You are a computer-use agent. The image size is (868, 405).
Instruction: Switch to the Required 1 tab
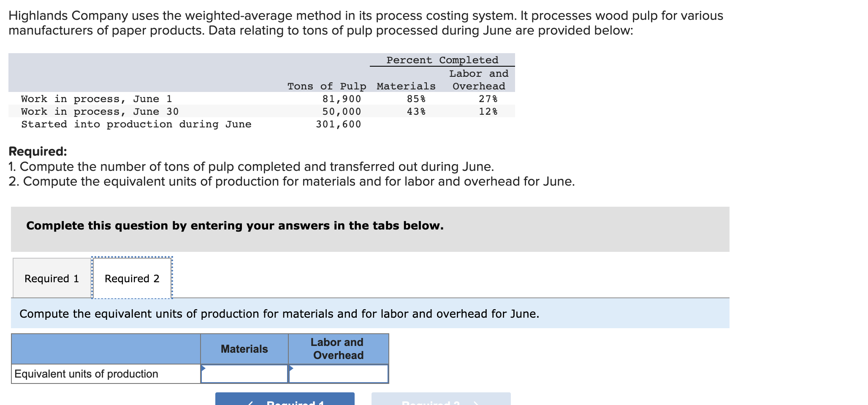pyautogui.click(x=51, y=278)
